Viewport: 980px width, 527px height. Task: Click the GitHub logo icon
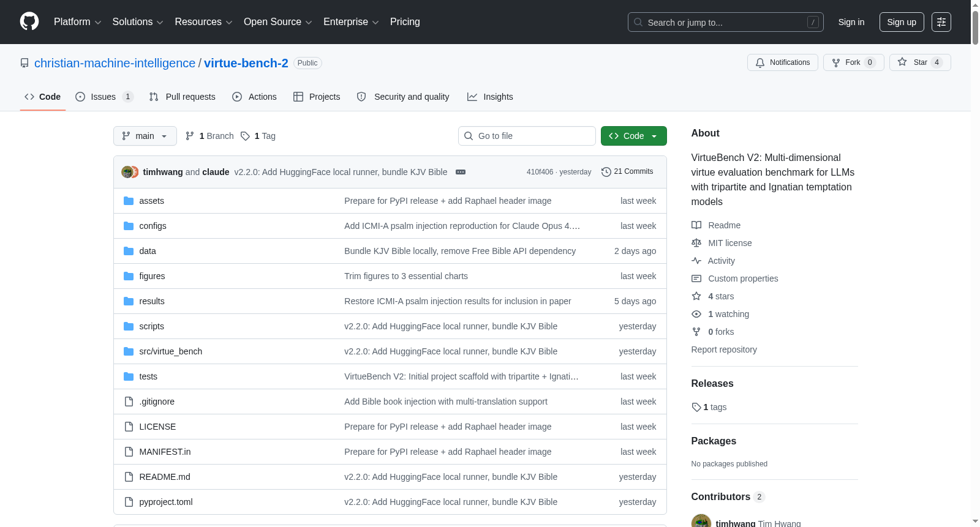tap(29, 22)
